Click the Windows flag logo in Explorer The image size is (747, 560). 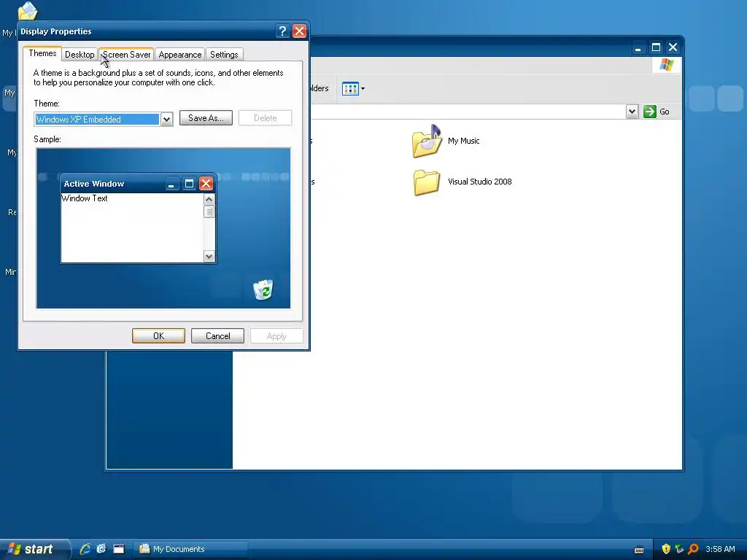pos(667,65)
